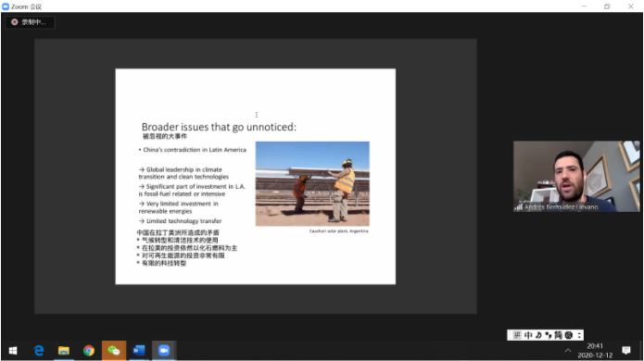The image size is (644, 361).
Task: Toggle full/half-width moon icon in IME bar
Action: (x=538, y=335)
